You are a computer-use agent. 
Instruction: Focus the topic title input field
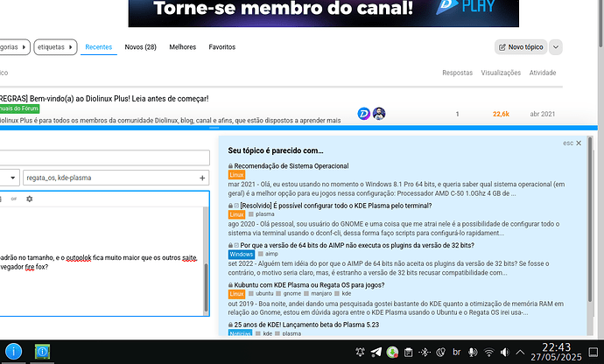tap(104, 157)
